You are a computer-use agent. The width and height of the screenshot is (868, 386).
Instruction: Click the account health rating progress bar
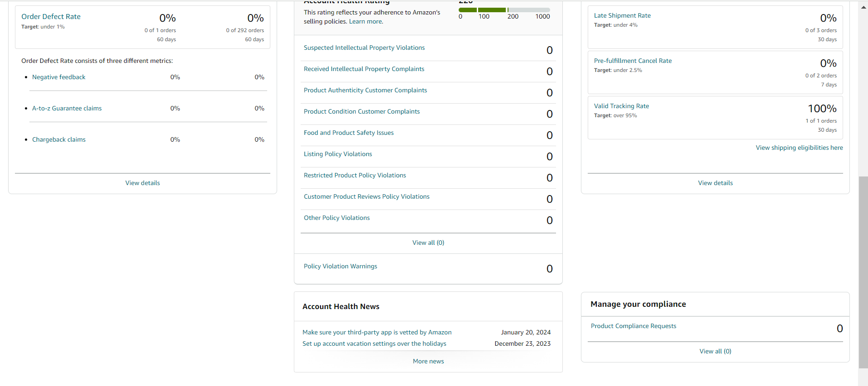pos(504,10)
